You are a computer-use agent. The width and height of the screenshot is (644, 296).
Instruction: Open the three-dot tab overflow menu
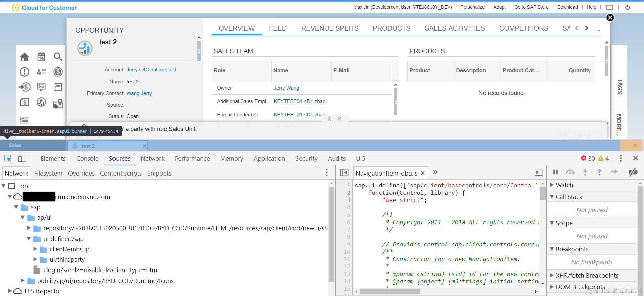pyautogui.click(x=596, y=30)
